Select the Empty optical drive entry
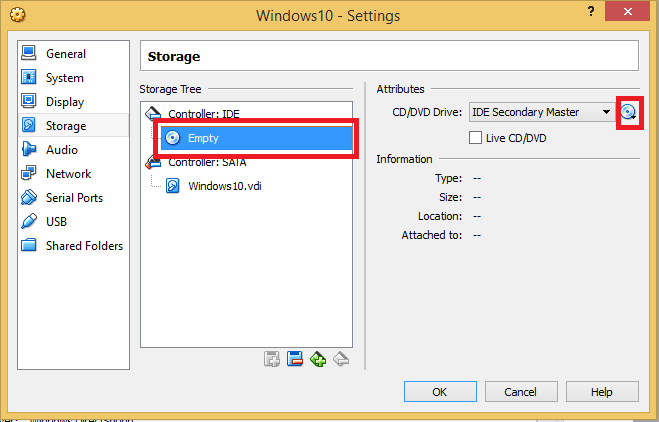This screenshot has width=659, height=422. click(256, 138)
